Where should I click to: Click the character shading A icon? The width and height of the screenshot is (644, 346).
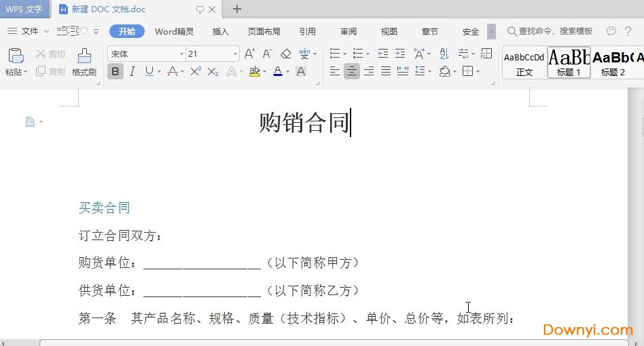click(301, 71)
